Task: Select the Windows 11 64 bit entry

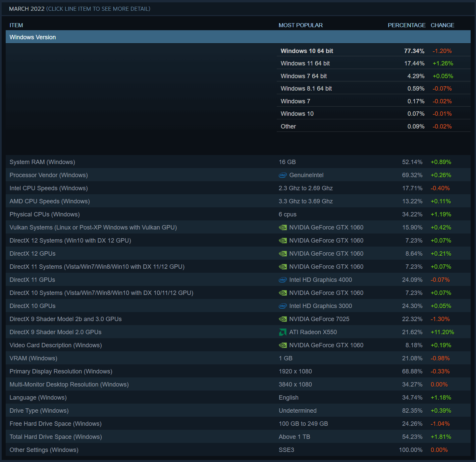Action: [374, 63]
